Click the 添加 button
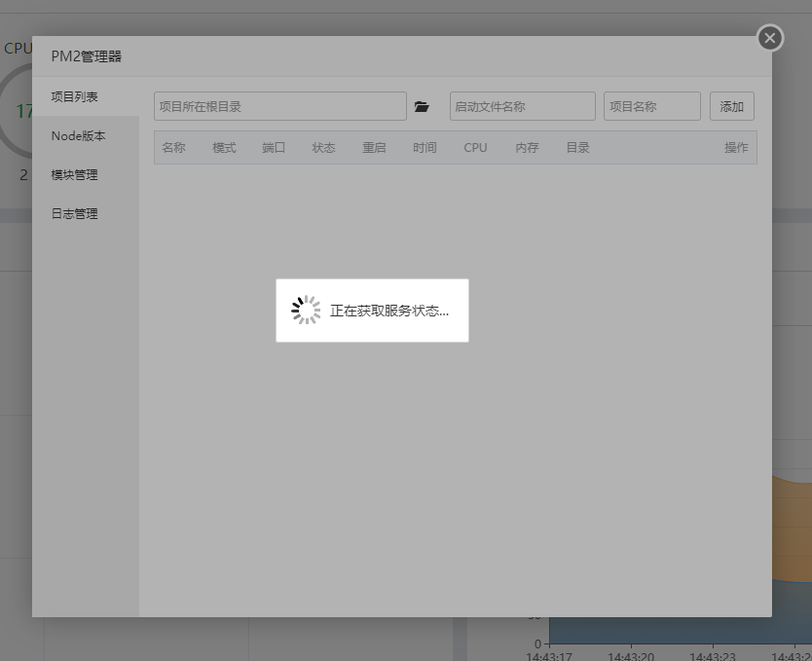This screenshot has height=661, width=812. 732,107
